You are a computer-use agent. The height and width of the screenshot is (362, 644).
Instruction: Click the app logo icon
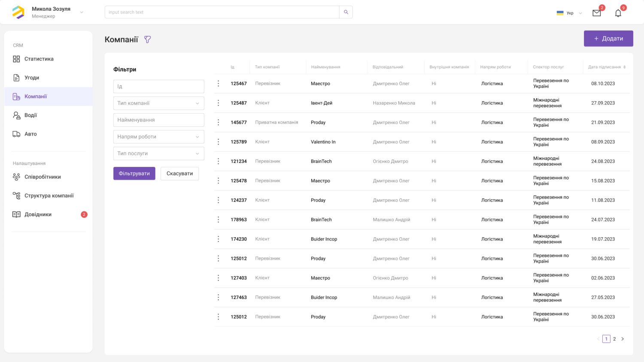point(18,12)
